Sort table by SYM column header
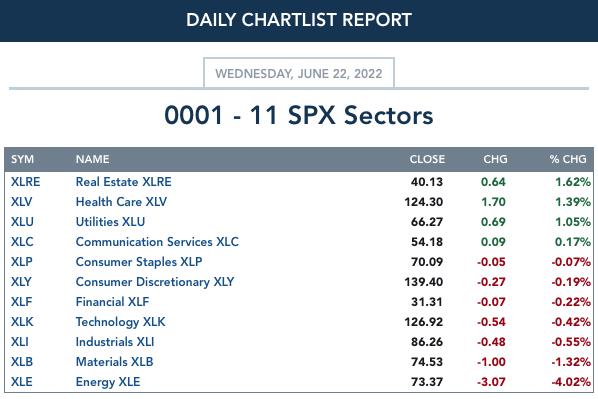Screen dimensions: 598x399 pyautogui.click(x=23, y=159)
